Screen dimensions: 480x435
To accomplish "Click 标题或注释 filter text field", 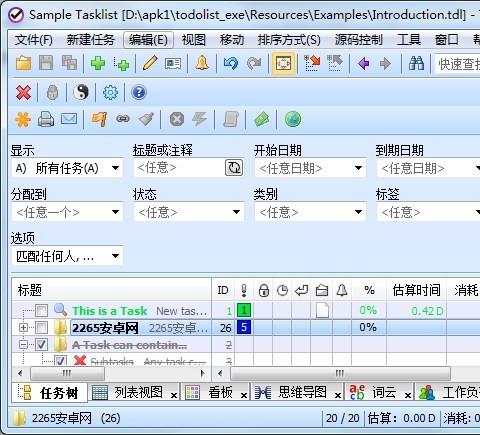I will [x=179, y=168].
